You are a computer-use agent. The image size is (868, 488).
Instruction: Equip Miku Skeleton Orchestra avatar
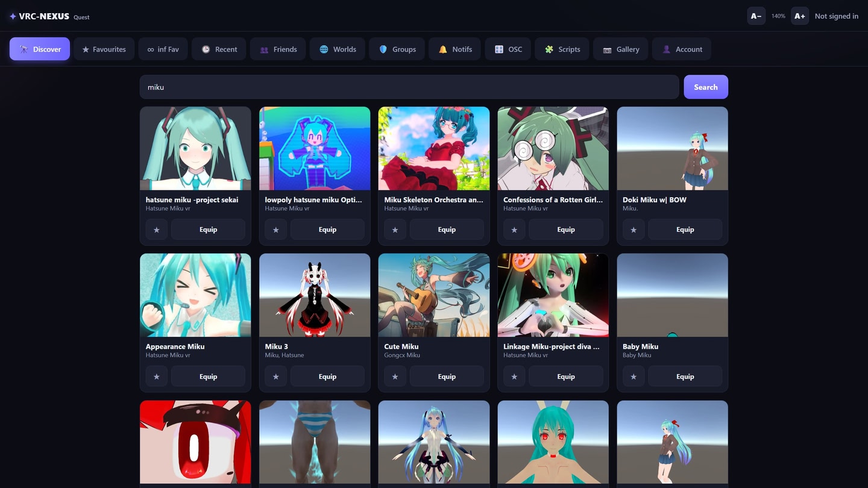pyautogui.click(x=447, y=230)
